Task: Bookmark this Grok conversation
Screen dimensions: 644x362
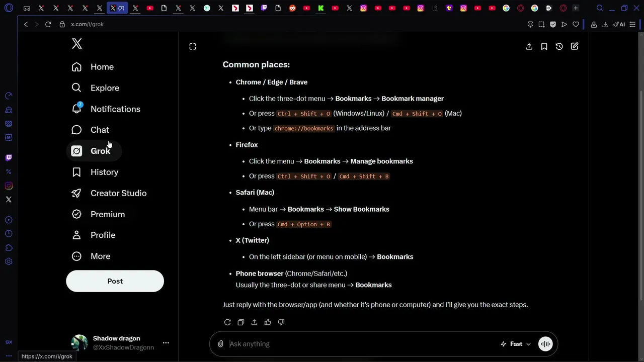Action: pos(544,46)
